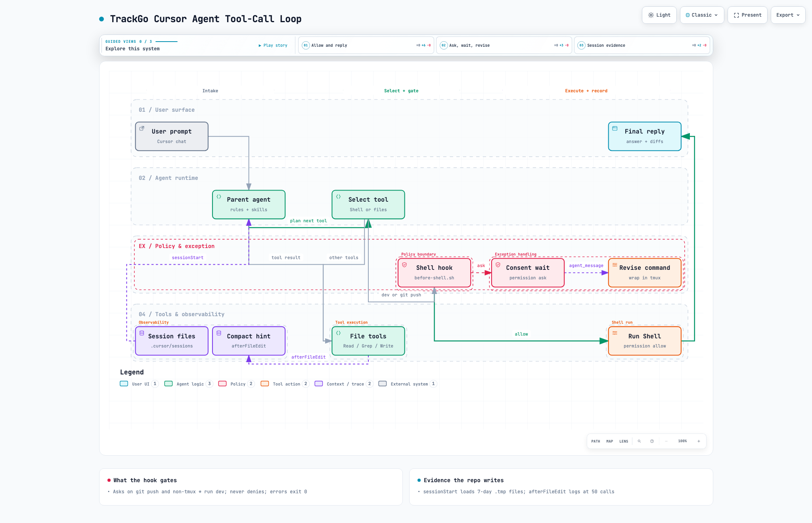Viewport: 812px width, 523px height.
Task: Toggle User UI legend filter
Action: (x=139, y=384)
